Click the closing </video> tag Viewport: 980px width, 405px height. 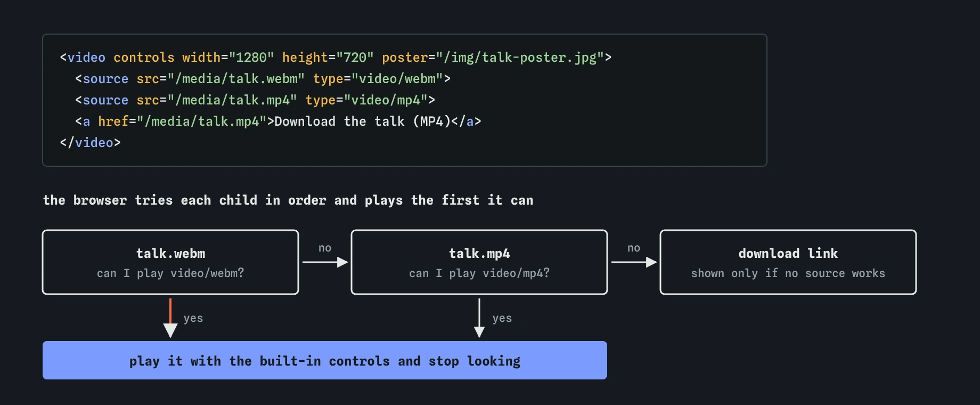click(x=90, y=143)
